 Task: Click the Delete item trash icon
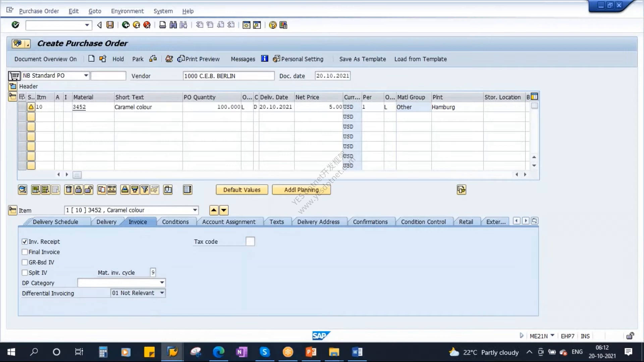point(68,190)
